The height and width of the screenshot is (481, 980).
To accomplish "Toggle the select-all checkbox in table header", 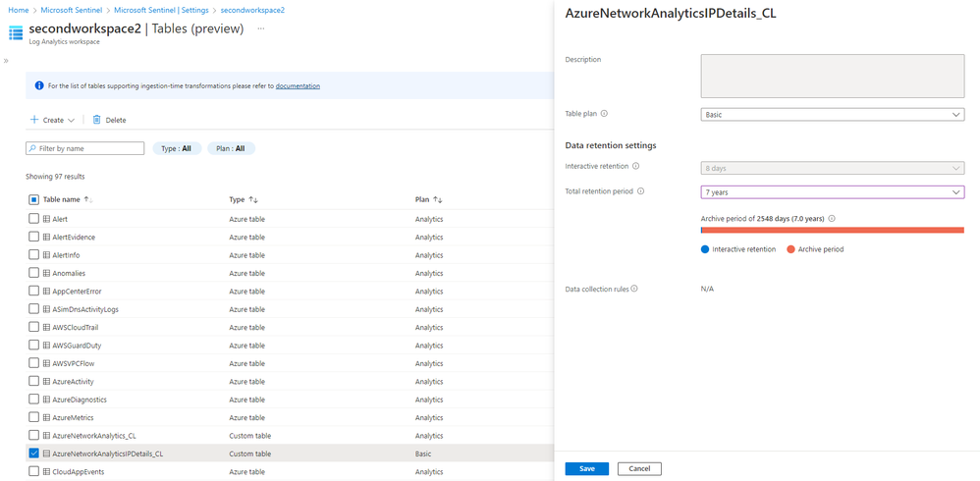I will click(x=33, y=200).
